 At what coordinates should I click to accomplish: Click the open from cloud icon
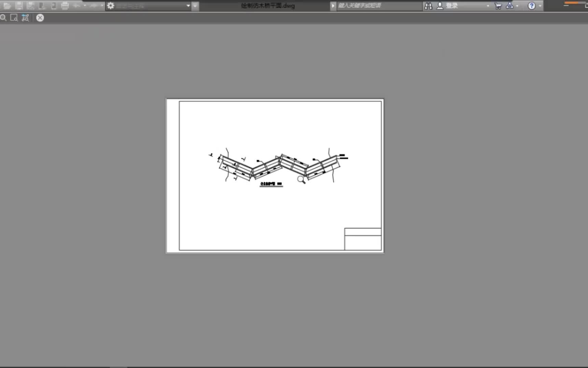[x=42, y=5]
